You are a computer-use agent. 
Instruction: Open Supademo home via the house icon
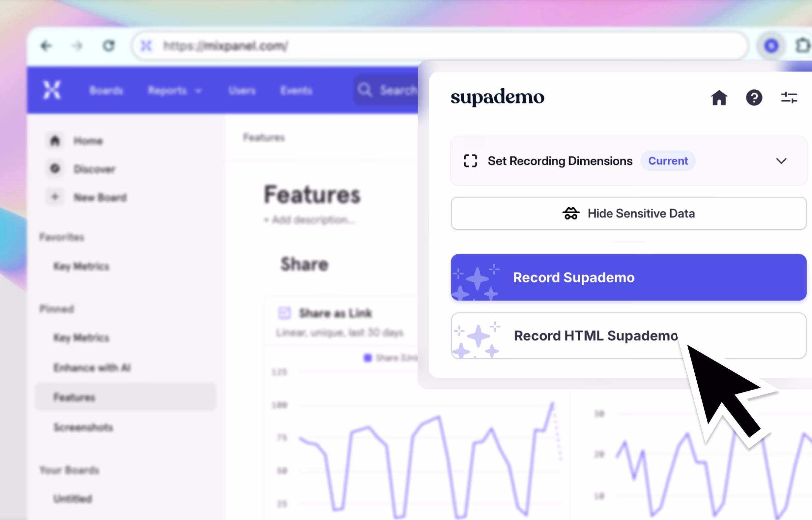(719, 98)
